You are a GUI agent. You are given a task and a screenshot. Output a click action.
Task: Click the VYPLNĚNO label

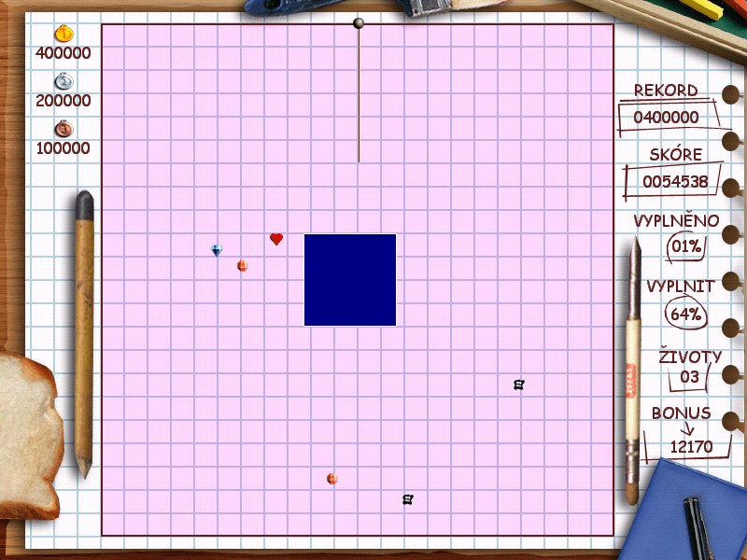click(x=676, y=221)
